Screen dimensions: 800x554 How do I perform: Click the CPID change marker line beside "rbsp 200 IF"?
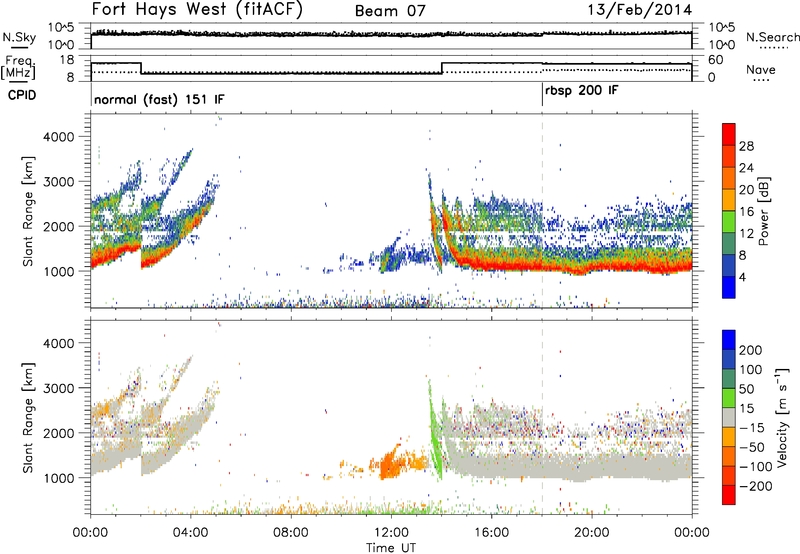[x=542, y=95]
